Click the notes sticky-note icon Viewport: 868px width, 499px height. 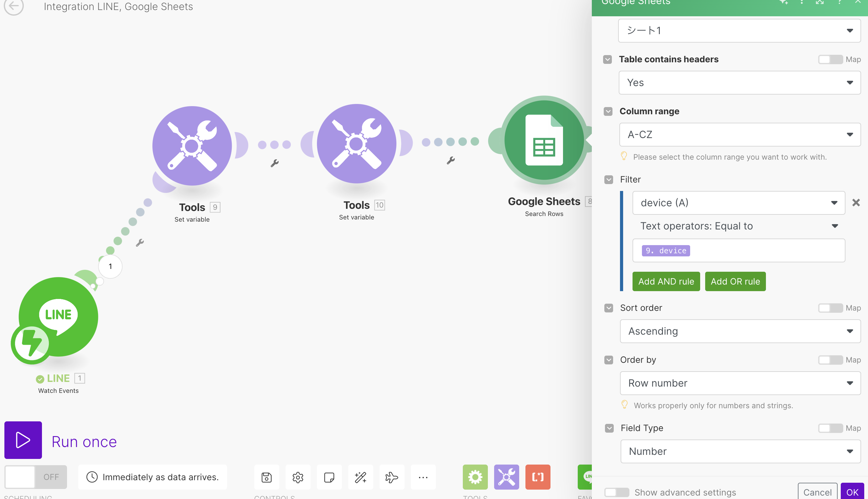click(x=329, y=477)
